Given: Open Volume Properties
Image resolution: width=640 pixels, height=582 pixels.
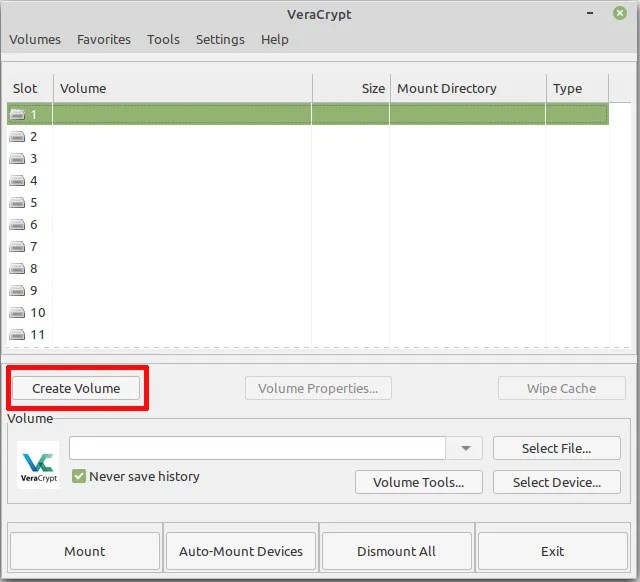Looking at the screenshot, I should pos(318,388).
